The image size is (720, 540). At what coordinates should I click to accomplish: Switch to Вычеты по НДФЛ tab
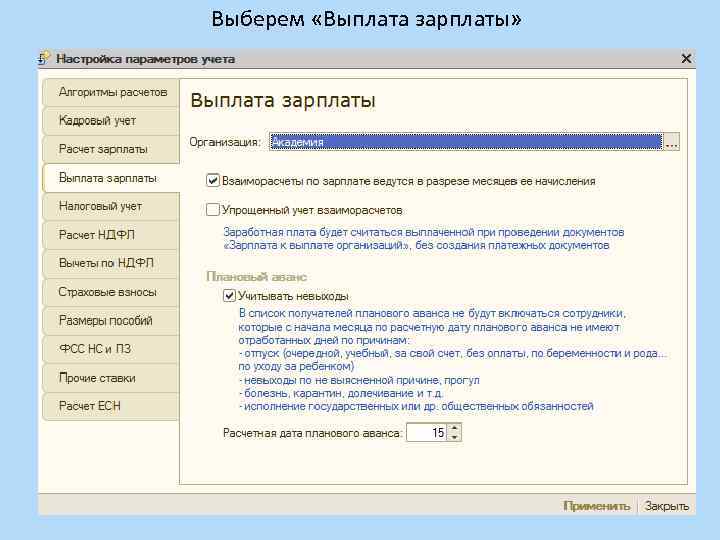click(x=111, y=263)
